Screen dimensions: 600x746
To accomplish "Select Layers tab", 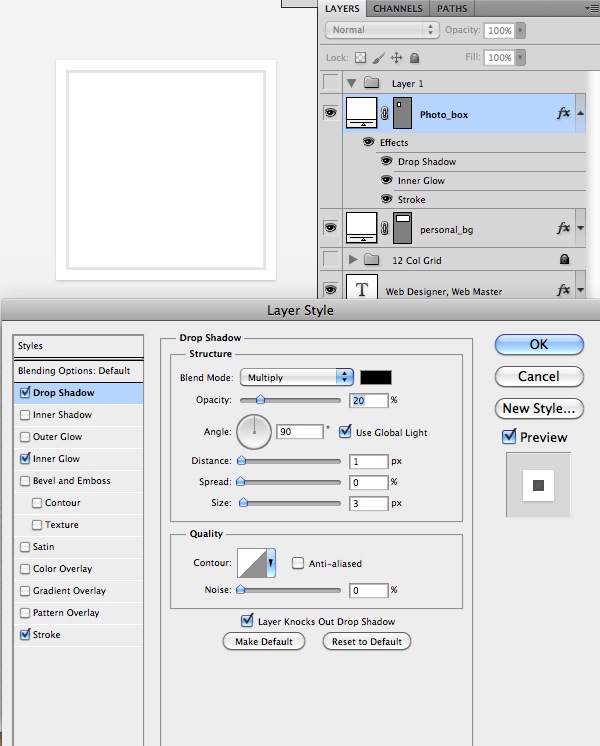I will (342, 9).
